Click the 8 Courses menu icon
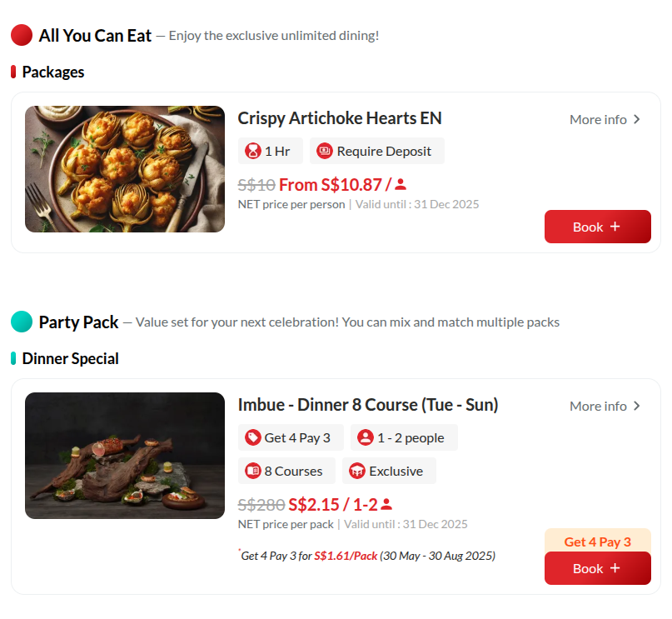This screenshot has width=672, height=619. (x=253, y=472)
